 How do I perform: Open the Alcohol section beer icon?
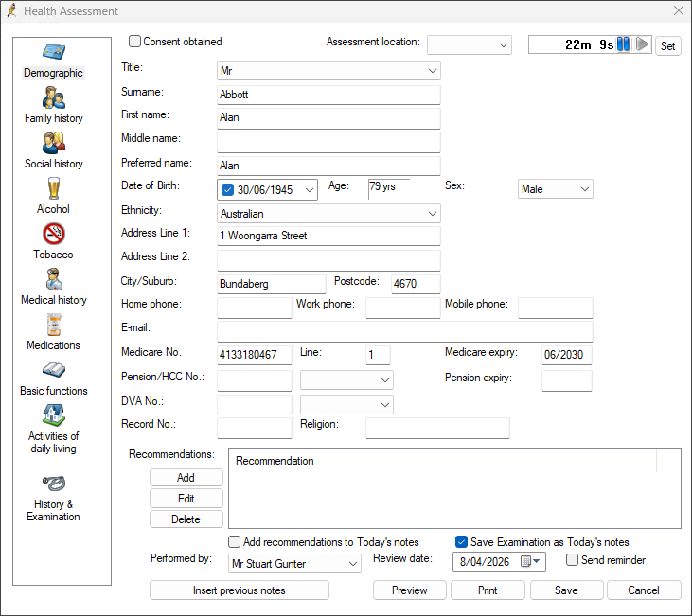(x=54, y=188)
